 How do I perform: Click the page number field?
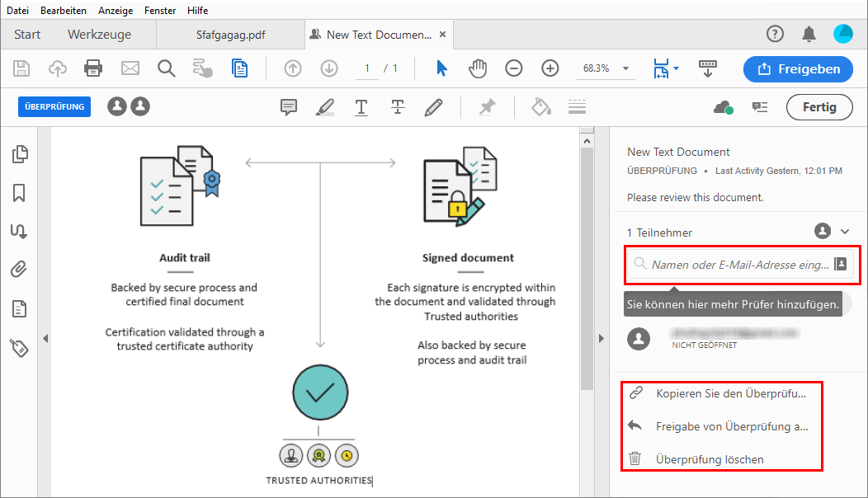(x=366, y=68)
